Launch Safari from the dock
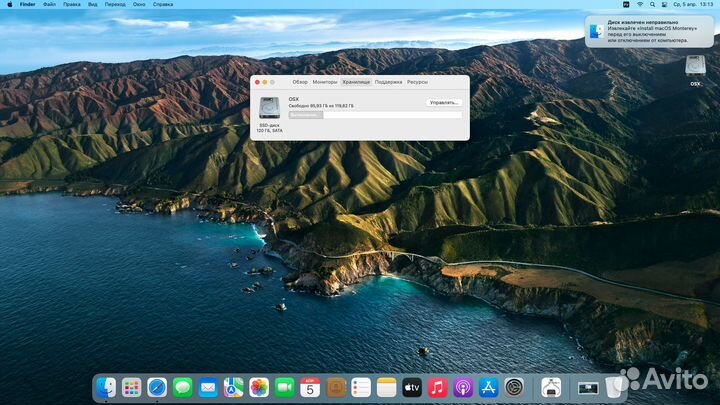The image size is (720, 405). coord(157,388)
